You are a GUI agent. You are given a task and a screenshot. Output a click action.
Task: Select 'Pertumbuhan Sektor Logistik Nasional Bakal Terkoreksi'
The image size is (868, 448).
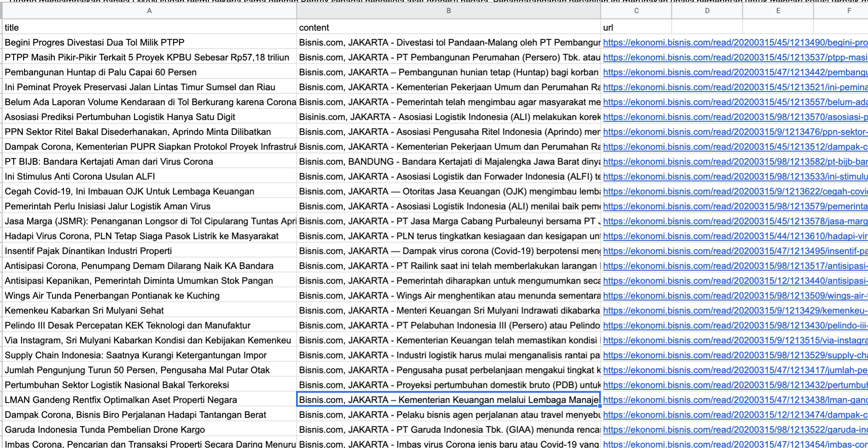point(149,385)
